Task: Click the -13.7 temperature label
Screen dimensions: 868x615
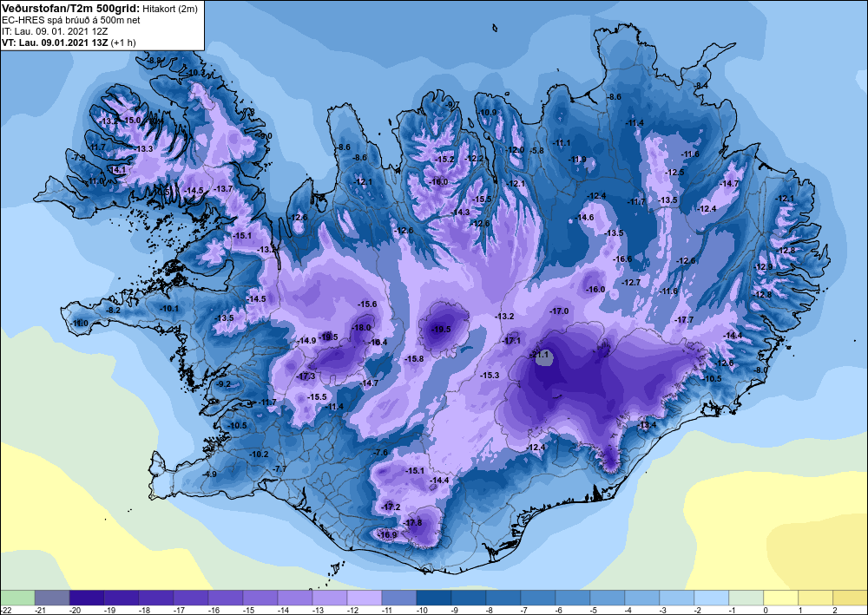Action: point(224,188)
